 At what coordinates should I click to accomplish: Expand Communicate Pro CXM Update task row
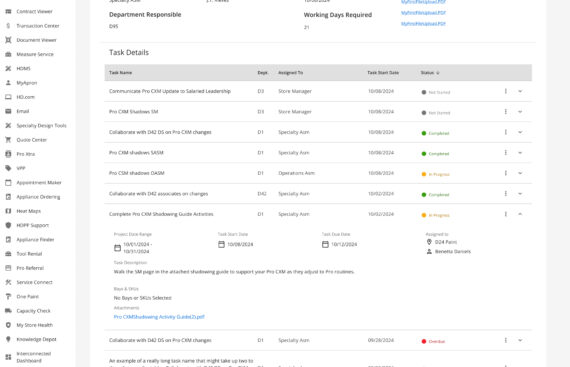click(x=520, y=91)
